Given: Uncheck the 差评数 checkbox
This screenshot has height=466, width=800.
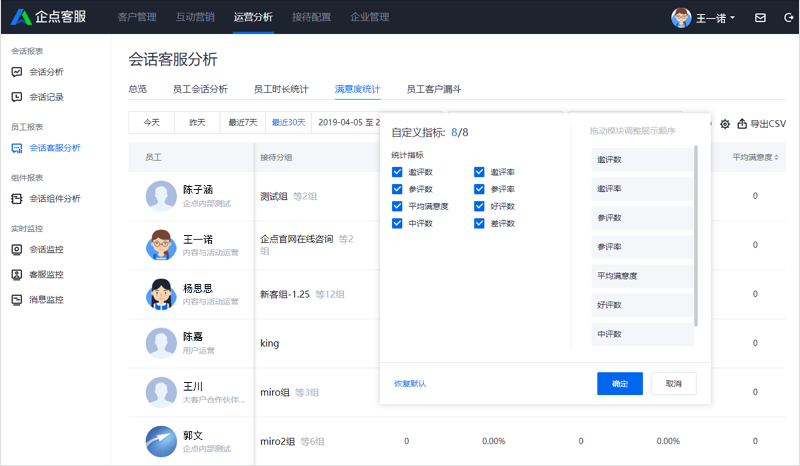Looking at the screenshot, I should pos(479,224).
